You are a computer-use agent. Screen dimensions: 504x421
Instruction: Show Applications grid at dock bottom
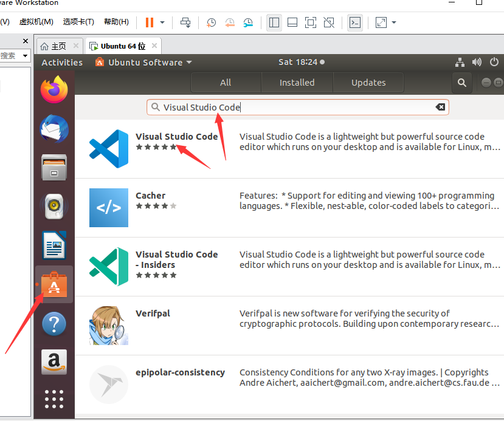(54, 399)
